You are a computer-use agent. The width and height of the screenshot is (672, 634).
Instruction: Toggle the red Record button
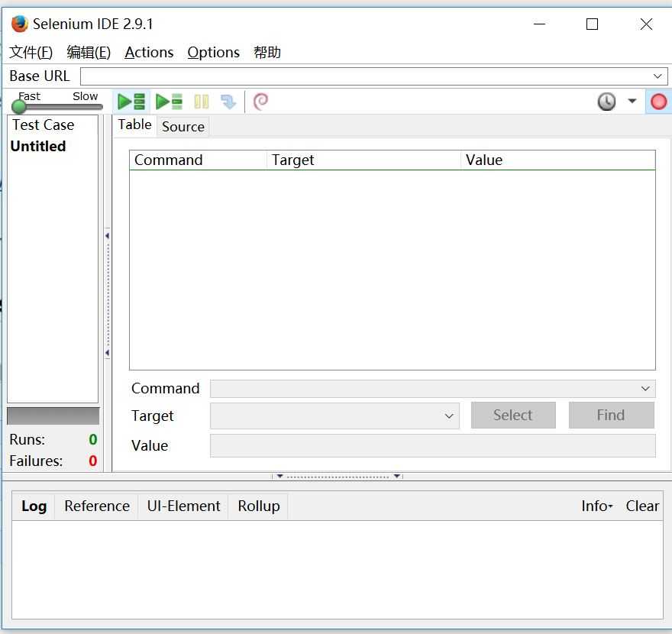click(x=658, y=102)
